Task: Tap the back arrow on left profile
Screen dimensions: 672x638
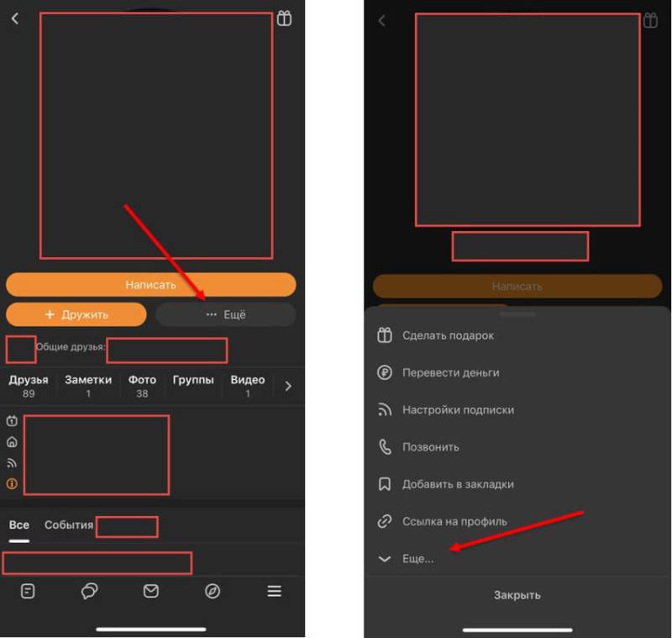Action: pos(14,18)
